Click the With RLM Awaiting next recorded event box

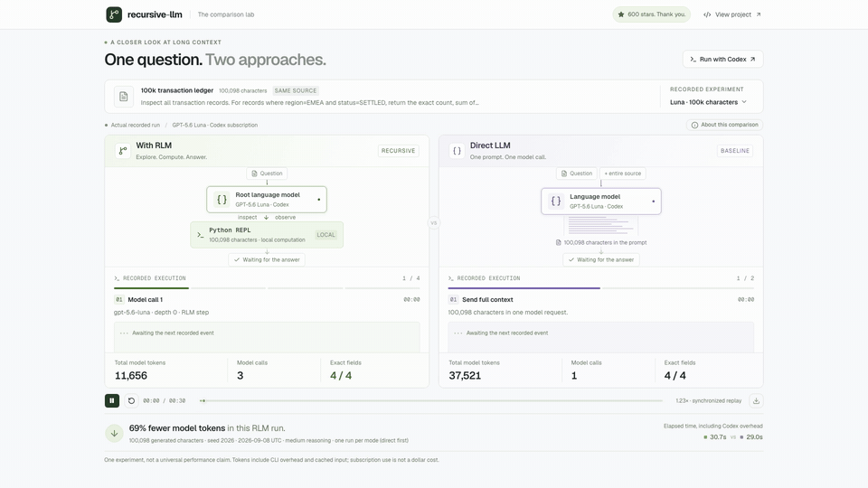pos(267,337)
